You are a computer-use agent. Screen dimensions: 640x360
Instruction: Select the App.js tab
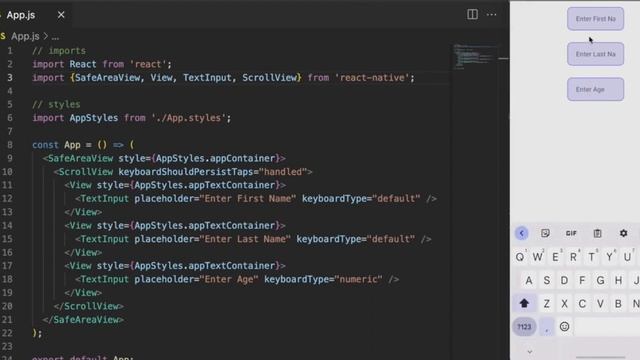(20, 15)
